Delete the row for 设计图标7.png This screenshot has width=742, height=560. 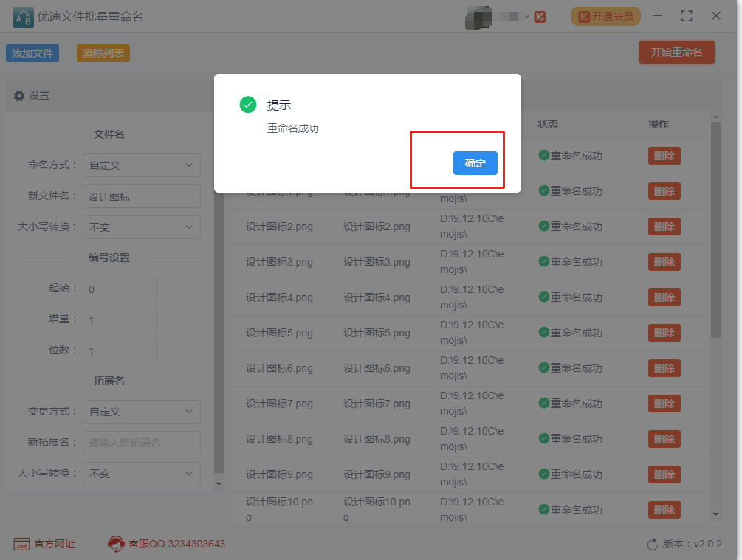click(664, 404)
